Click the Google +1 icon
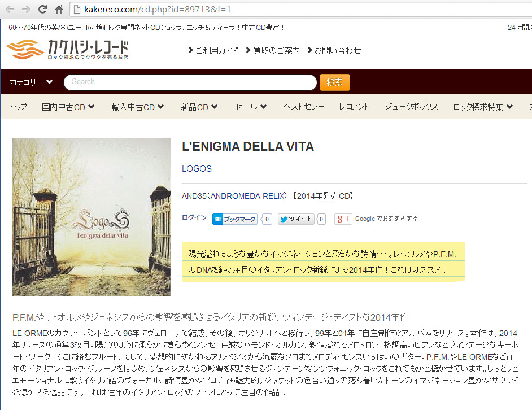The image size is (532, 410). 343,219
